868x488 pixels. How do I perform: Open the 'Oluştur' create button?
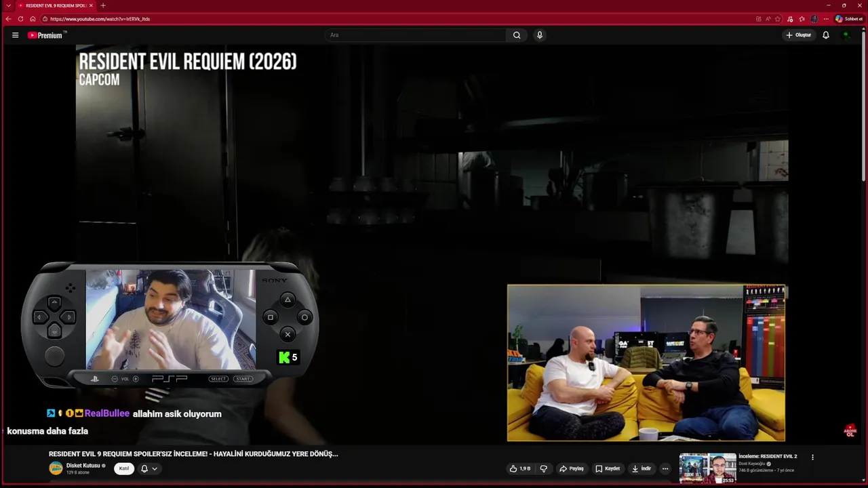[799, 35]
